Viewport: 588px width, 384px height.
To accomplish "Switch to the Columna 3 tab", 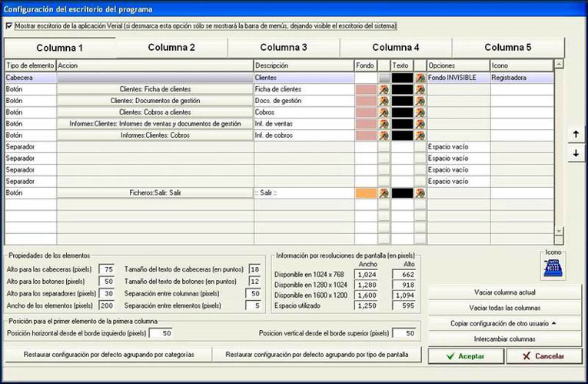I will tap(284, 47).
